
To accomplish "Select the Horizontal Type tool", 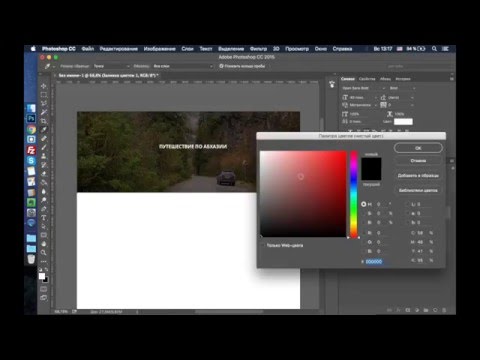I will click(44, 217).
